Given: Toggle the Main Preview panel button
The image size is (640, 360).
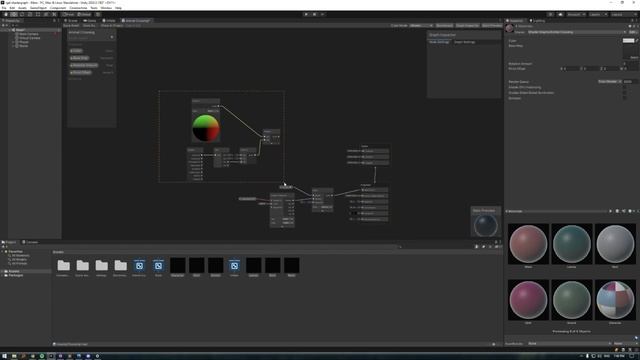Looking at the screenshot, I should tap(492, 25).
